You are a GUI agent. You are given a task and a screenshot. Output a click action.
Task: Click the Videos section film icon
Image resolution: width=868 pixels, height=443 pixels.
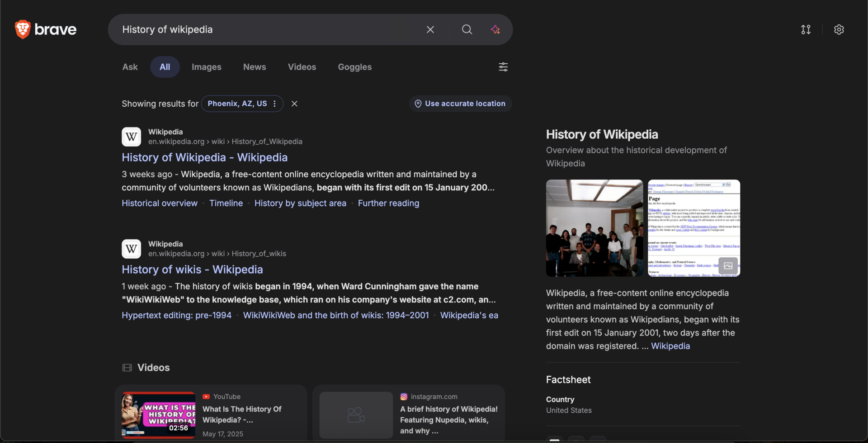coord(127,368)
